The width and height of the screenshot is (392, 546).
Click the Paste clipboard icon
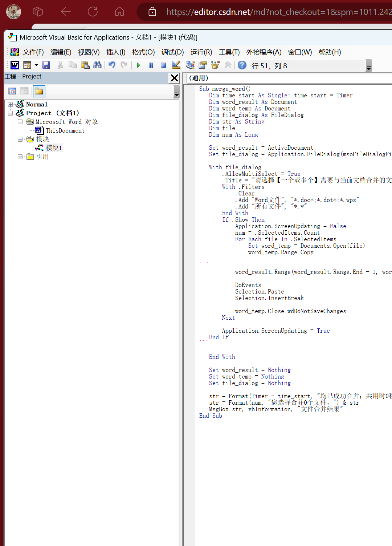coord(85,65)
